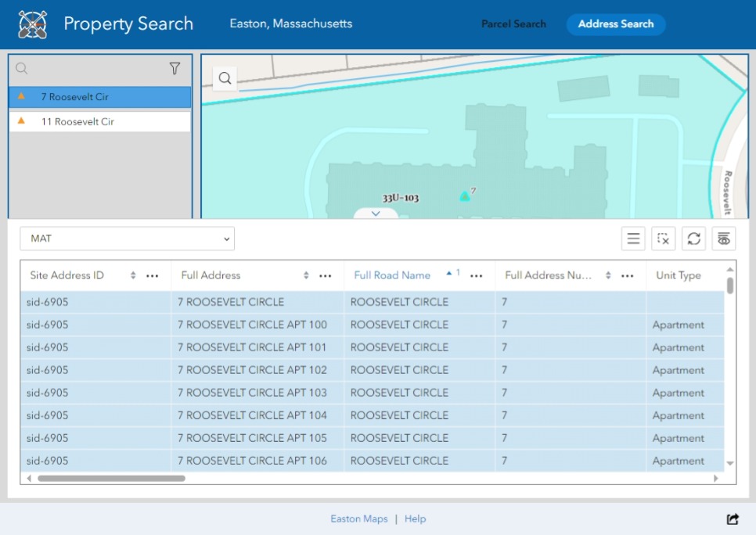Open the filter icon above the address list
756x535 pixels.
pos(175,69)
